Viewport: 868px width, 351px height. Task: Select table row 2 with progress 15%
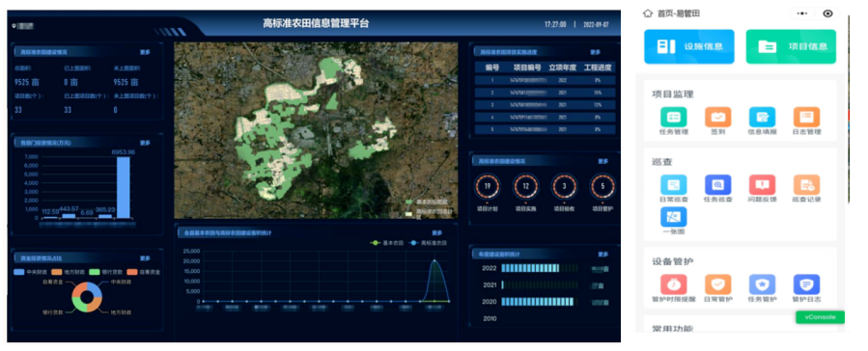tap(545, 93)
